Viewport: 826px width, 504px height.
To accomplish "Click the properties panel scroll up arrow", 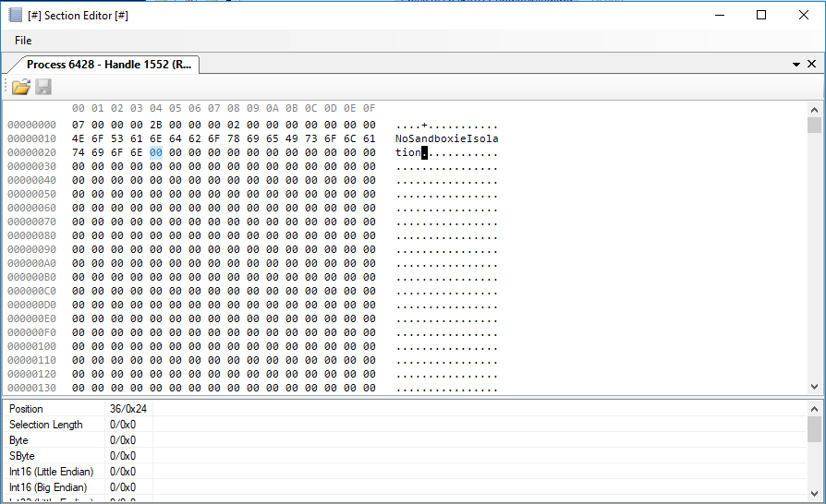I will (x=814, y=409).
